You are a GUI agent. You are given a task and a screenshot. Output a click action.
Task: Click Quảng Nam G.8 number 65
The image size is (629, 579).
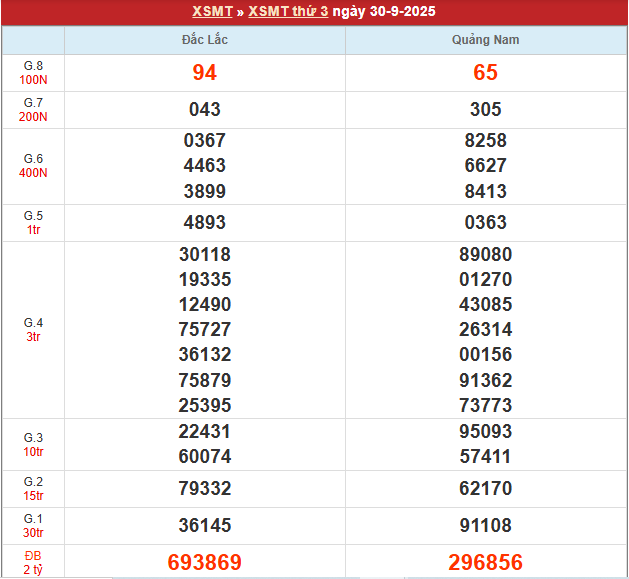point(486,72)
